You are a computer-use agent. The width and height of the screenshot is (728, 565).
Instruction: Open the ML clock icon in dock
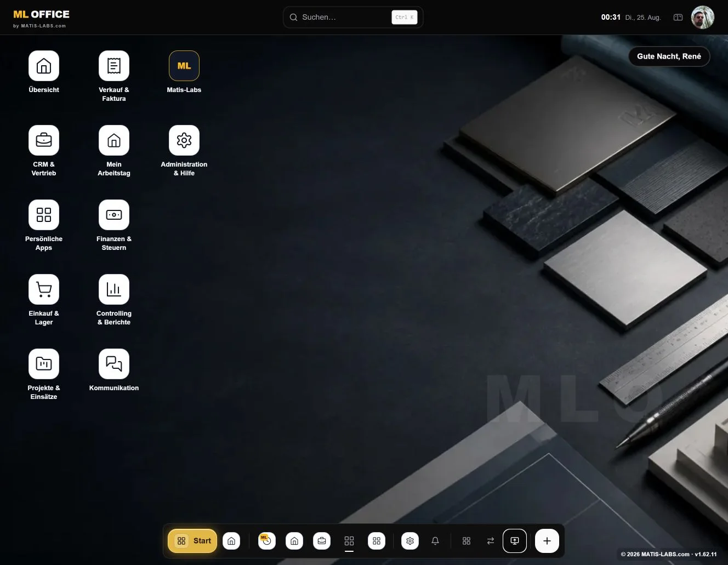click(267, 541)
